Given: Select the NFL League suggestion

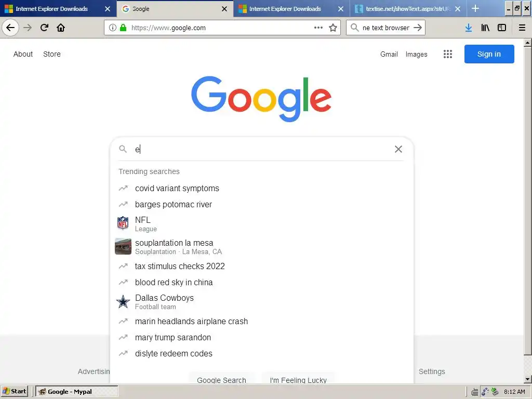Looking at the screenshot, I should click(262, 224).
